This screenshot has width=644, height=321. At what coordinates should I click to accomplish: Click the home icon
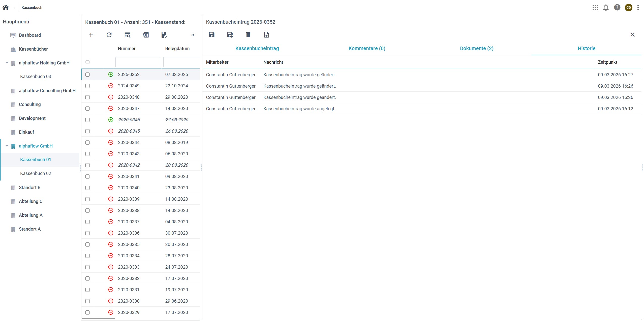(6, 8)
